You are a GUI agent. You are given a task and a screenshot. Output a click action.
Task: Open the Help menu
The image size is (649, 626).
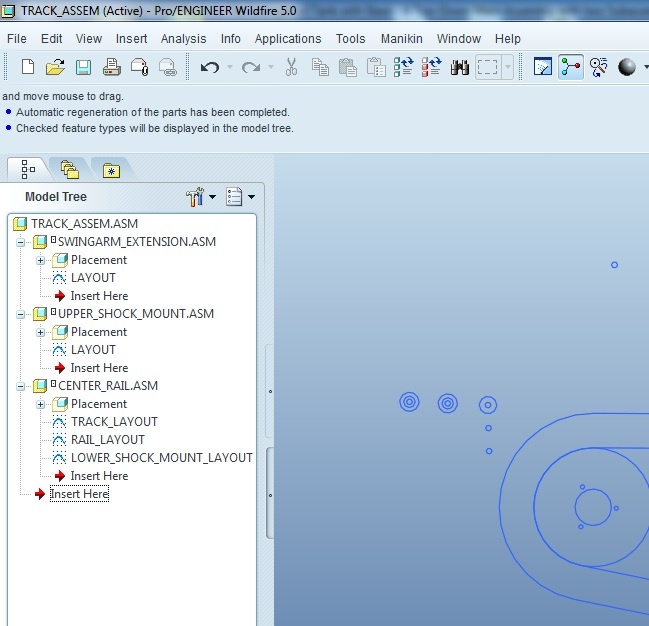[507, 39]
